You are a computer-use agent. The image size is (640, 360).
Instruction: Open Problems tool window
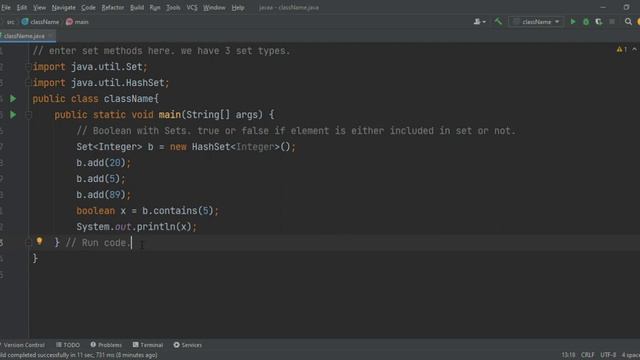click(106, 345)
